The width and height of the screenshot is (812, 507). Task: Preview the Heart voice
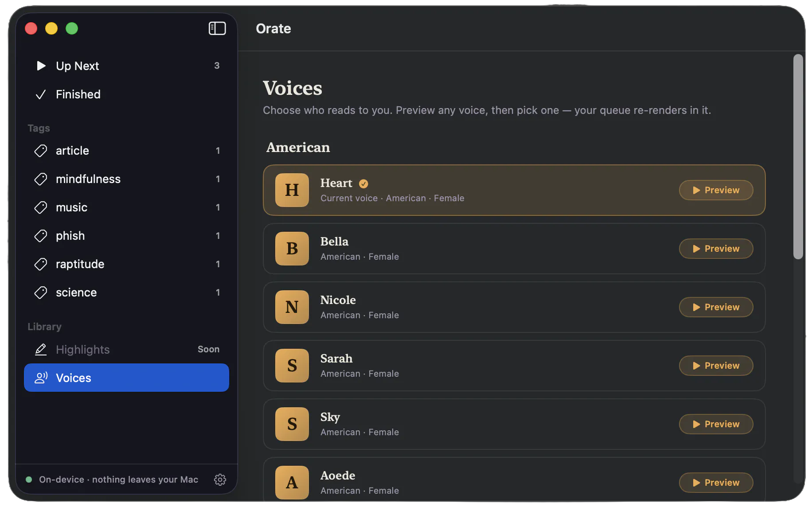point(716,190)
